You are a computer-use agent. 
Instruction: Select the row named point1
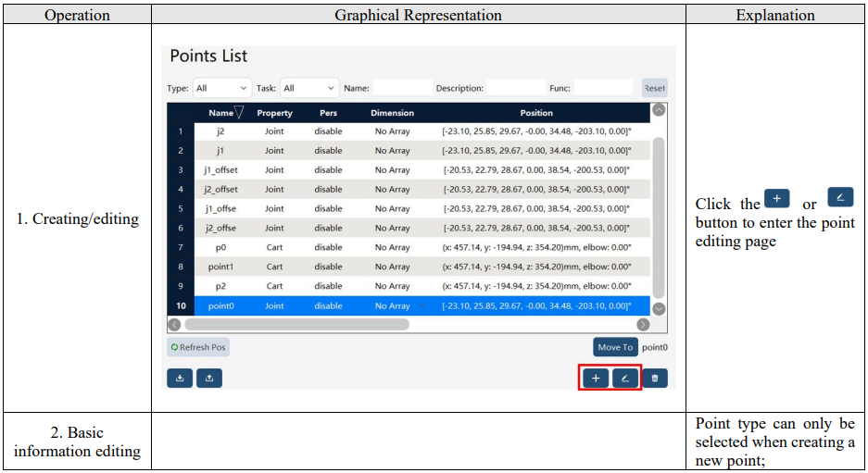409,267
